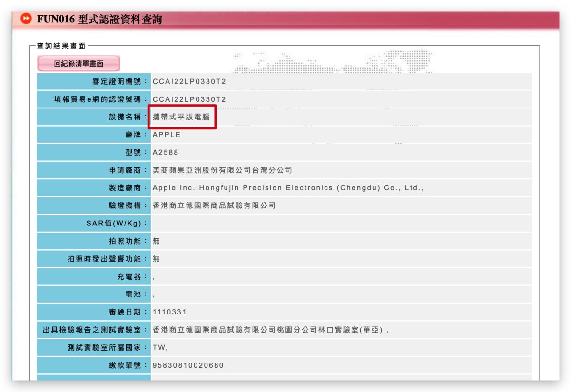Viewport: 571px width, 392px height.
Task: Click the 無 value in the 拍照功能 row
Action: tap(156, 241)
